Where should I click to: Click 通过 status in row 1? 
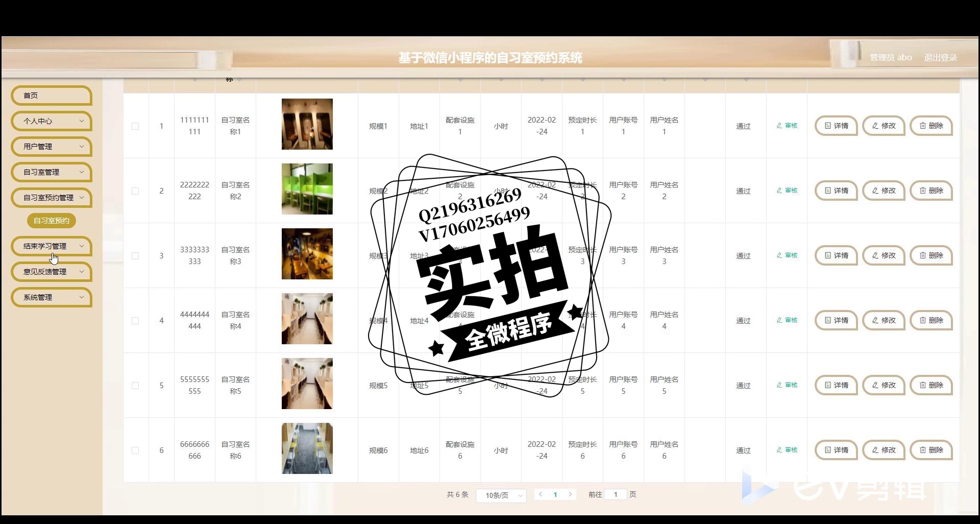click(743, 126)
